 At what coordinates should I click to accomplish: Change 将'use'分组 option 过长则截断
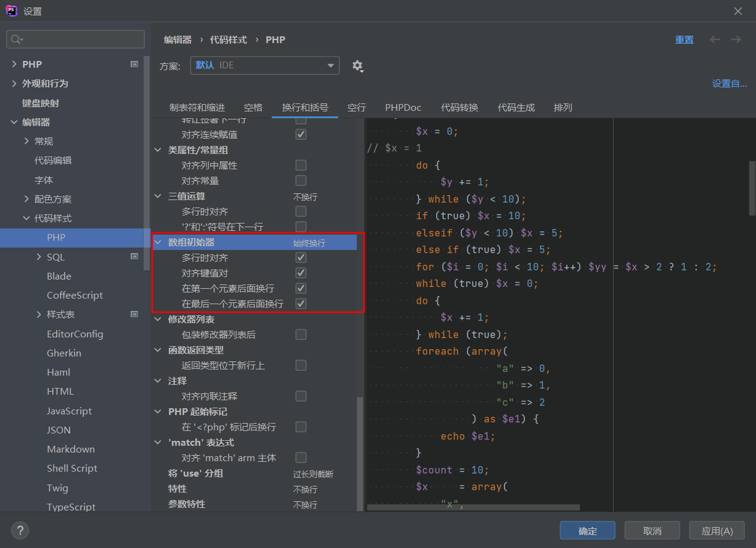click(x=313, y=473)
